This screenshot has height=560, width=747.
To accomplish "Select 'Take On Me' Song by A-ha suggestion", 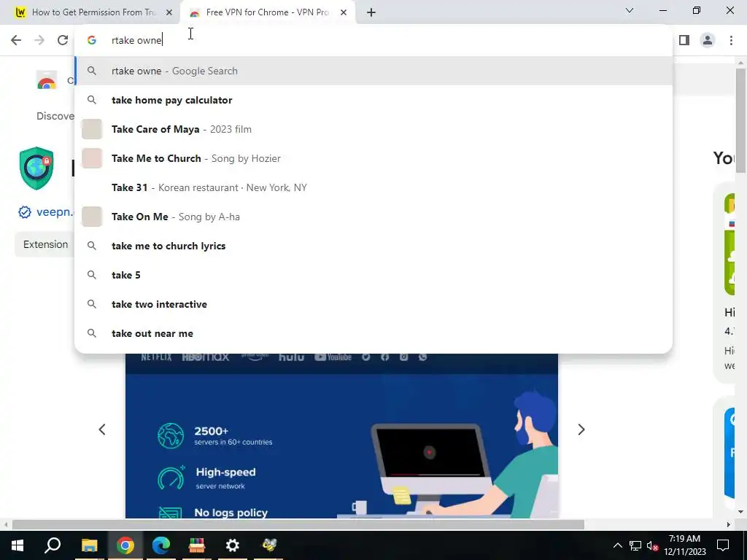I will (373, 217).
